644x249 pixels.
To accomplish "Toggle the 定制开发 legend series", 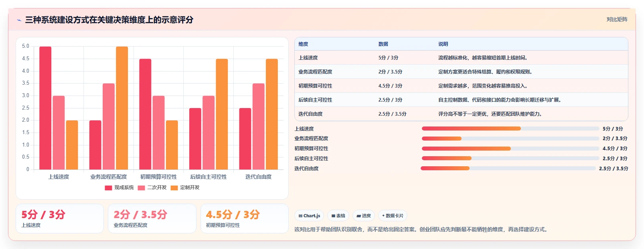I will [x=185, y=188].
